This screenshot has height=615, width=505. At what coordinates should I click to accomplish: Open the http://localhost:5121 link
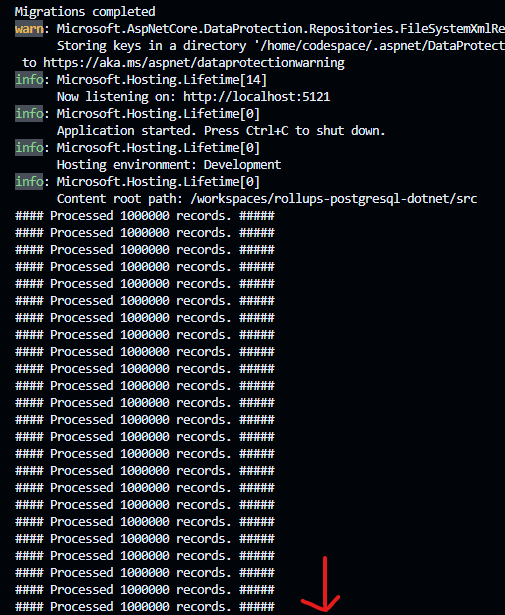(256, 96)
